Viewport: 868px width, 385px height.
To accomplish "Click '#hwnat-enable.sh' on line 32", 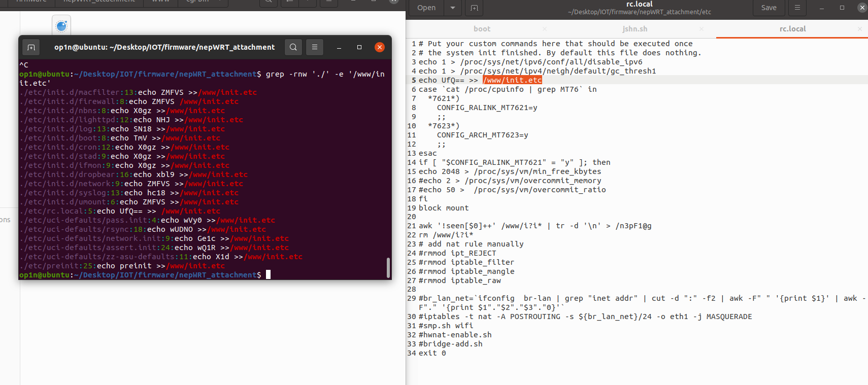I will point(455,335).
